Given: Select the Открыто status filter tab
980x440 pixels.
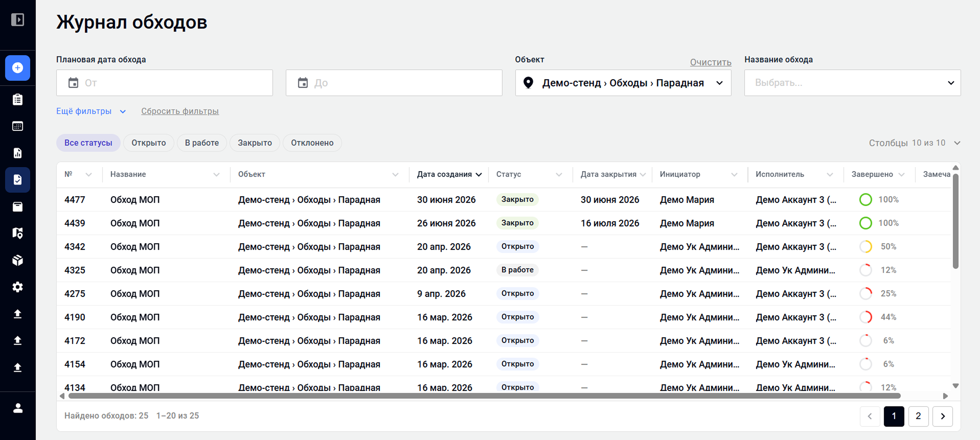Looking at the screenshot, I should pos(149,143).
